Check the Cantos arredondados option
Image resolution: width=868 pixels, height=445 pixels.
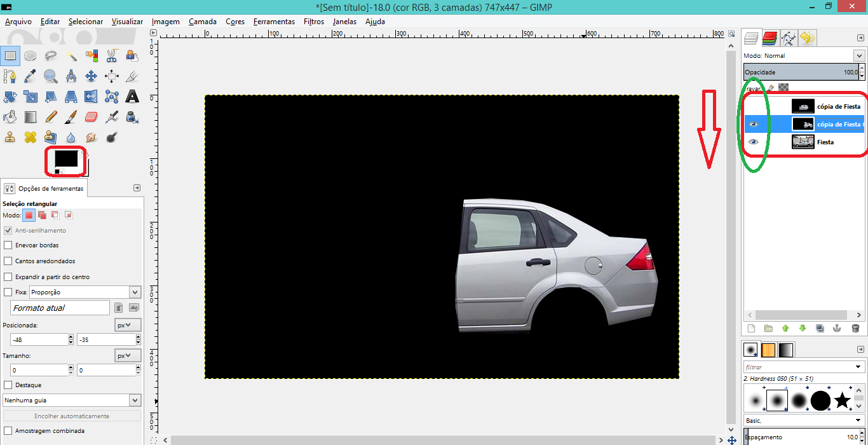point(8,261)
